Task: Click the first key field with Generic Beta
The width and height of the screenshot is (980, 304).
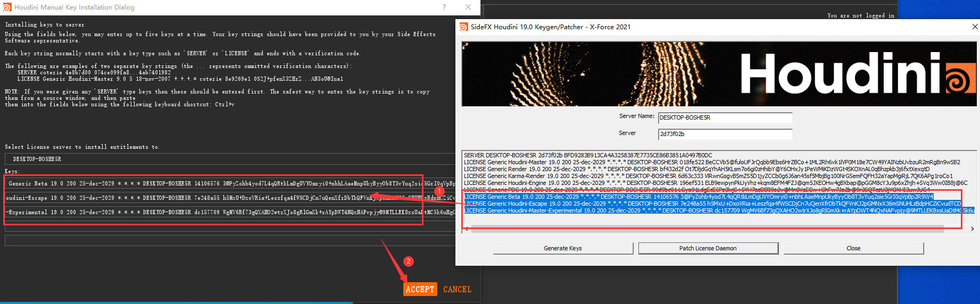Action: tap(229, 183)
